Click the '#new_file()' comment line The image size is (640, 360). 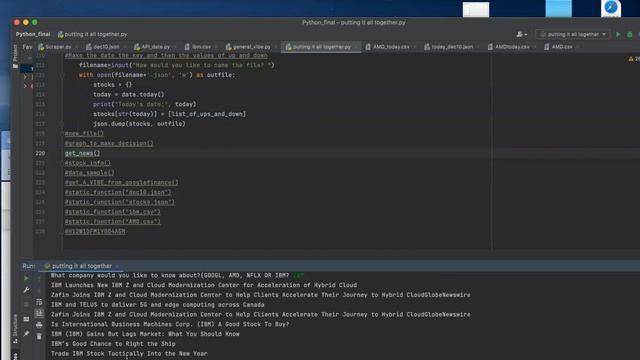click(x=84, y=133)
